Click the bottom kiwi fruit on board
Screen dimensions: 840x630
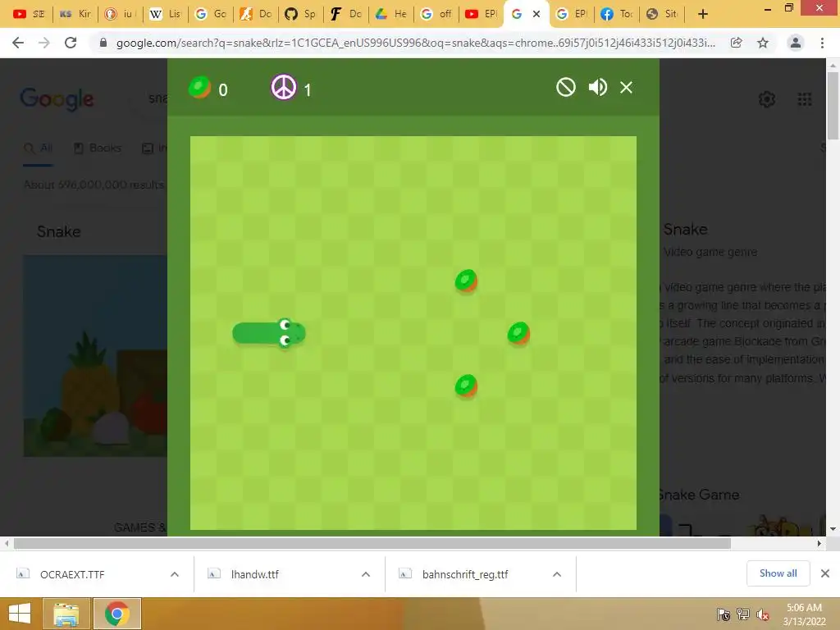point(466,386)
